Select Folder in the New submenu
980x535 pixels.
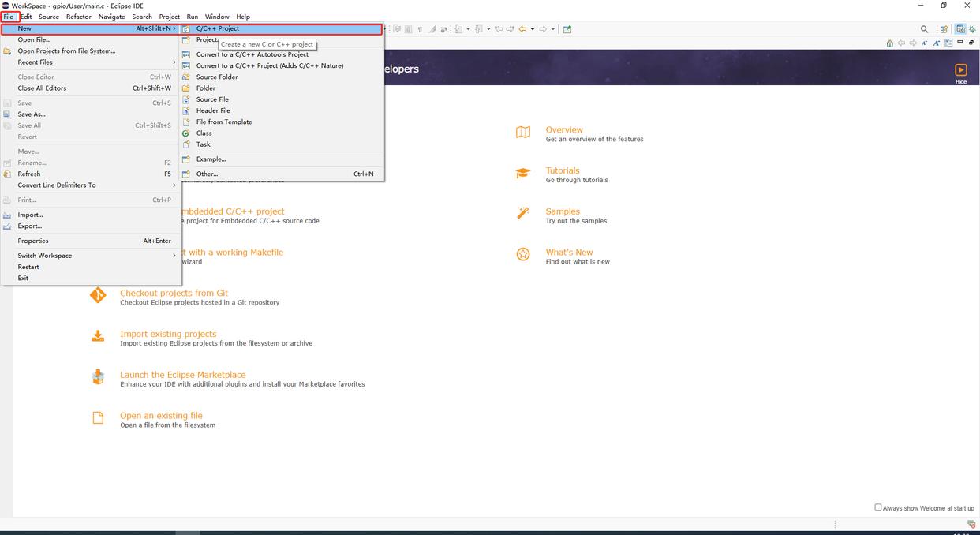(x=282, y=88)
